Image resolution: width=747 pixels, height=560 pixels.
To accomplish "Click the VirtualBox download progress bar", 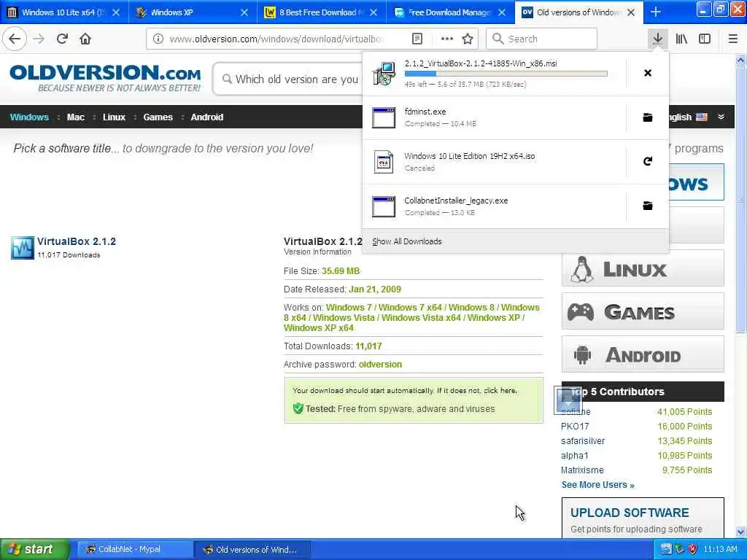I will click(506, 74).
